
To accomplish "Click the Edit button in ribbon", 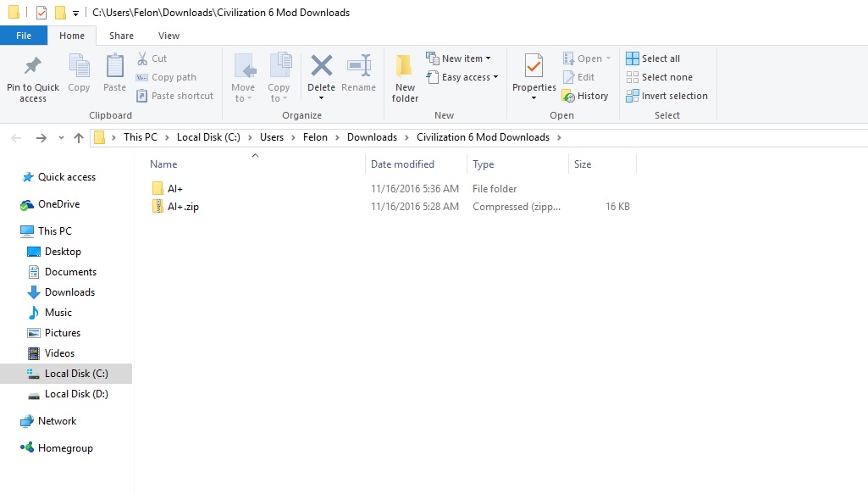I will tap(578, 77).
